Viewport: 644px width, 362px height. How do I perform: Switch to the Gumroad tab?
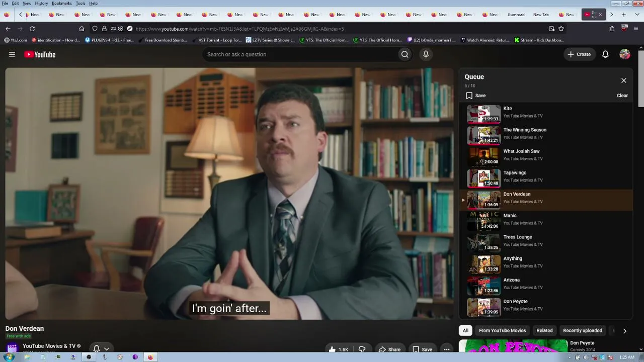[516, 15]
